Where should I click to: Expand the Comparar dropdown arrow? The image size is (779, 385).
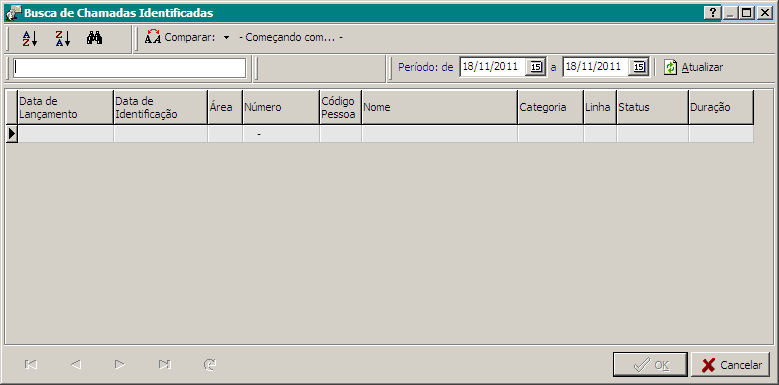coord(227,37)
